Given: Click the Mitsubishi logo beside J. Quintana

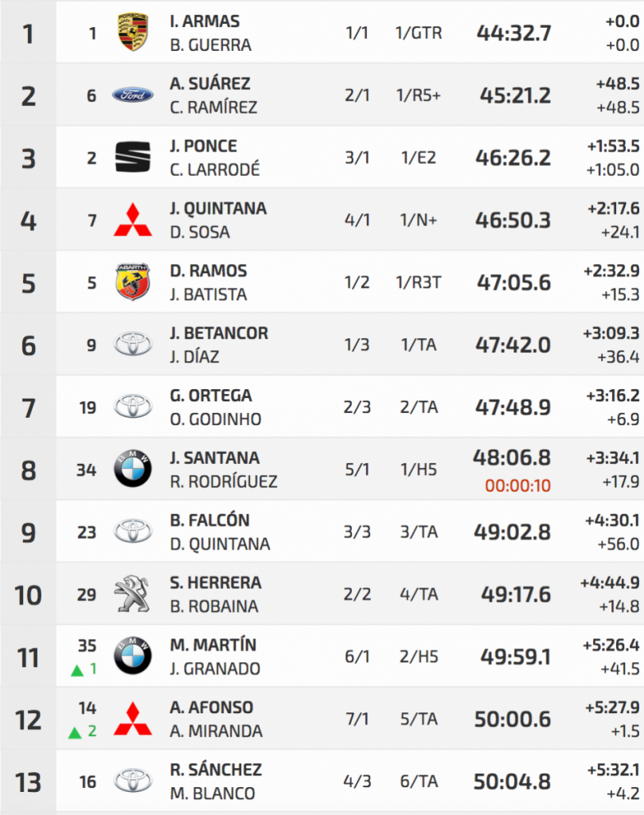Looking at the screenshot, I should [133, 220].
